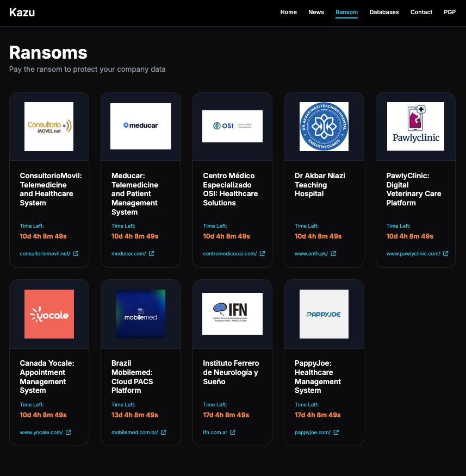The height and width of the screenshot is (476, 466).
Task: Open external link icon beside www.anth.pk/
Action: (333, 253)
